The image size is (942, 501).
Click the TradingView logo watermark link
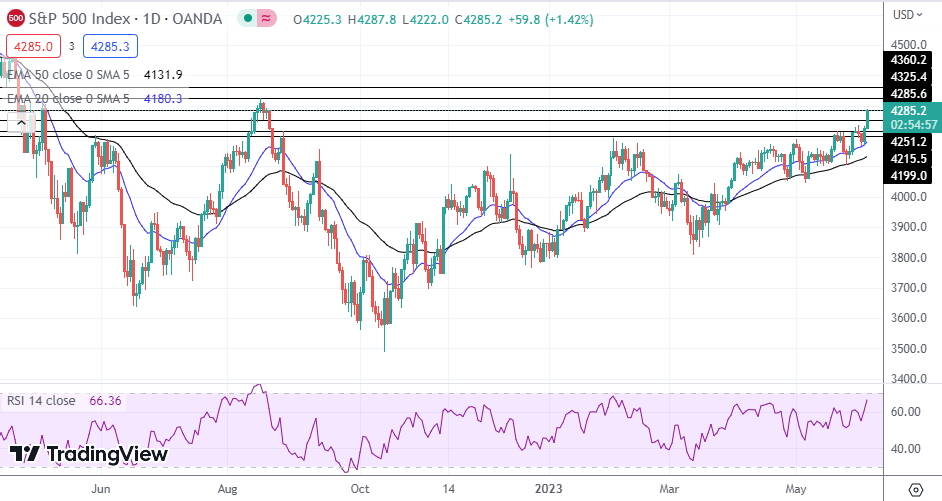(x=88, y=454)
